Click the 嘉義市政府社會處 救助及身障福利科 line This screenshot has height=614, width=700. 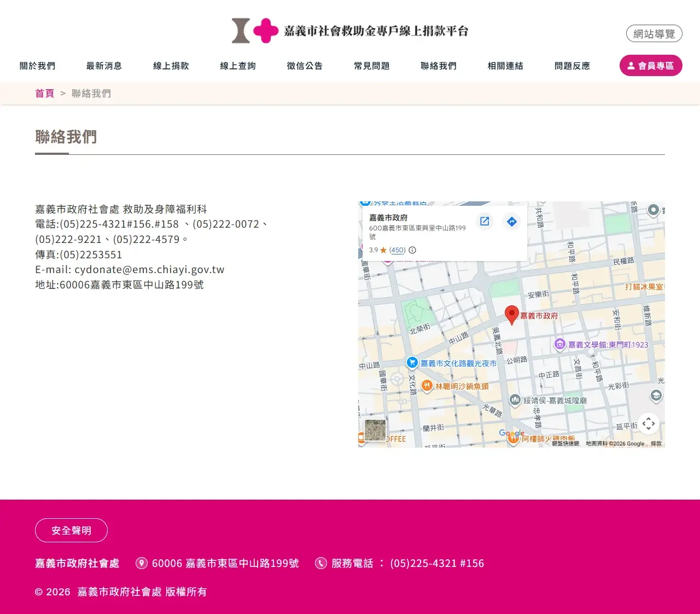click(x=121, y=209)
